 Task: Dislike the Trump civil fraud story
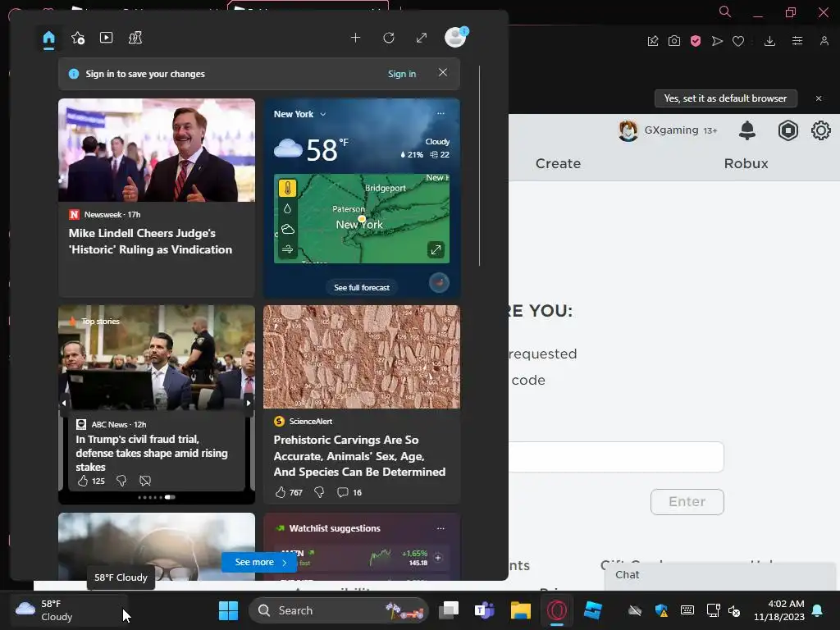[121, 481]
